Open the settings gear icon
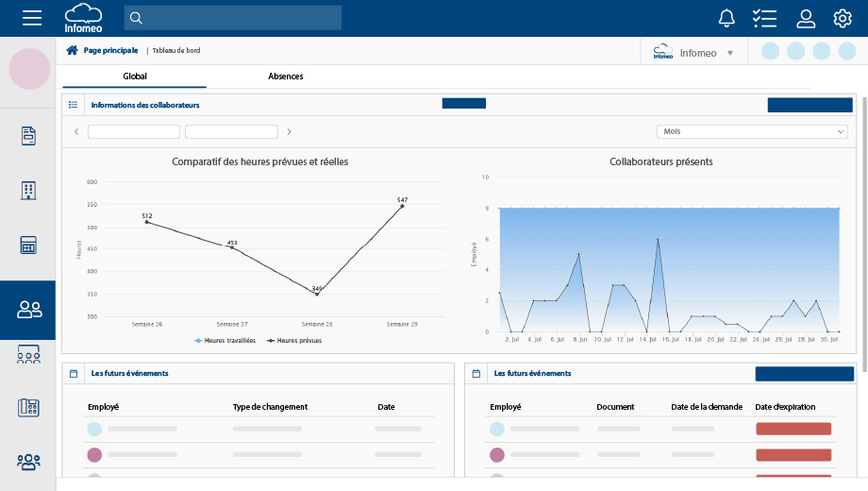The height and width of the screenshot is (491, 868). tap(843, 18)
